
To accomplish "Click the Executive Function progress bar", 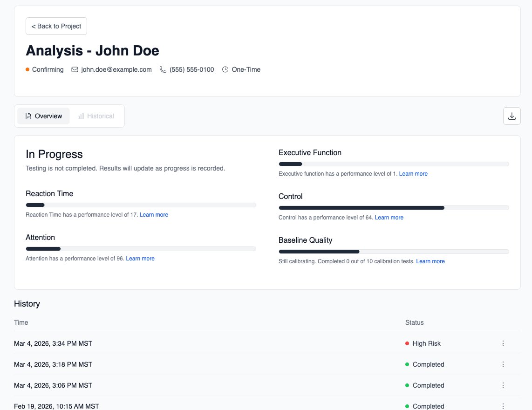I will click(x=394, y=164).
